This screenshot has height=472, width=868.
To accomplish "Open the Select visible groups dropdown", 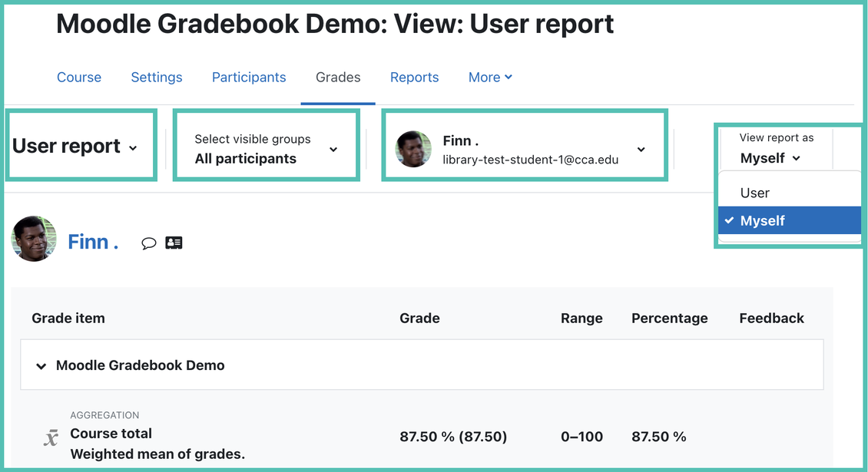I will pos(267,149).
